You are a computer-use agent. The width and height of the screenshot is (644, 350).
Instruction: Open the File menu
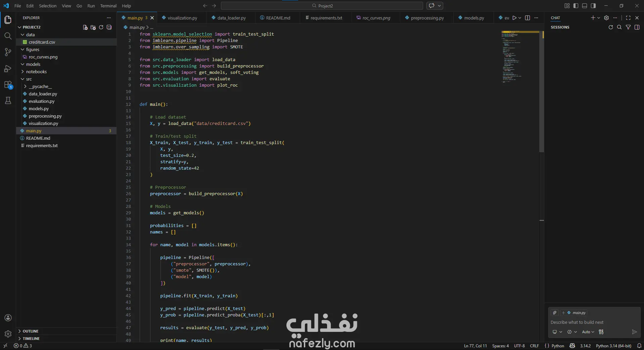click(x=18, y=6)
